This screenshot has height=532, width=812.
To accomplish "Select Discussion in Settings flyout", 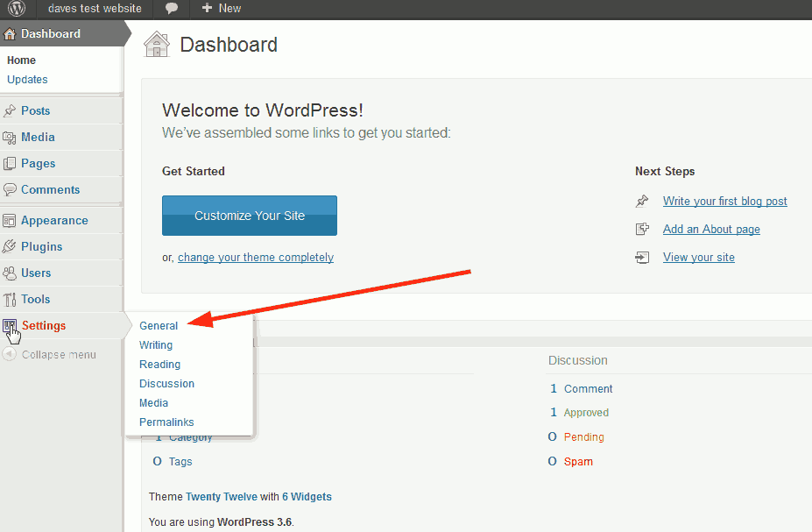I will [x=166, y=383].
